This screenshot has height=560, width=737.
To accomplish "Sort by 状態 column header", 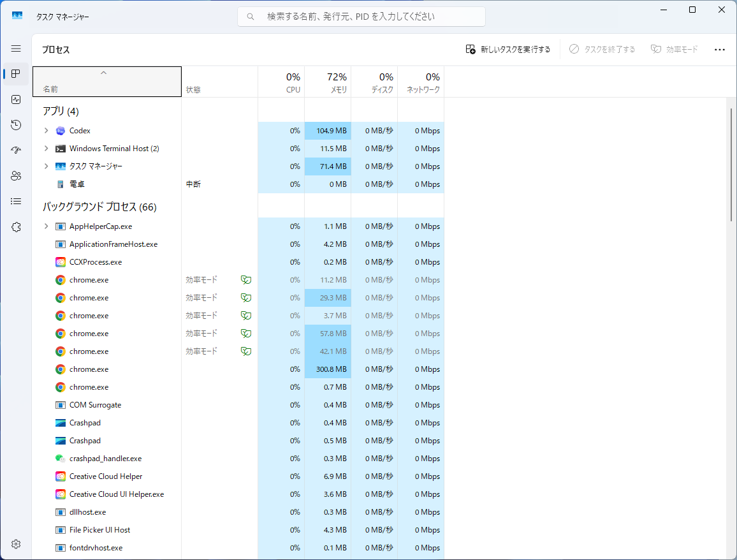I will point(219,82).
